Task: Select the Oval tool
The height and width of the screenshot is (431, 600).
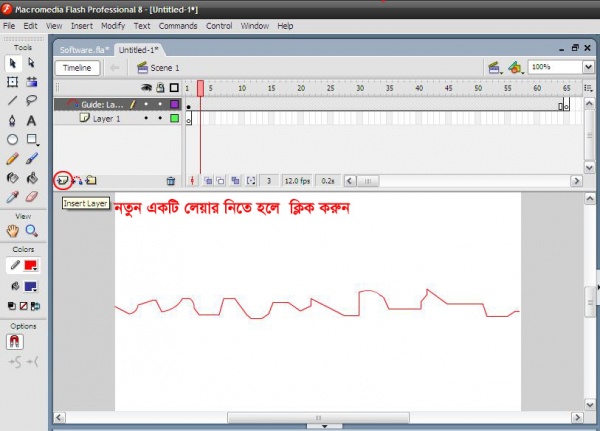Action: coord(13,139)
